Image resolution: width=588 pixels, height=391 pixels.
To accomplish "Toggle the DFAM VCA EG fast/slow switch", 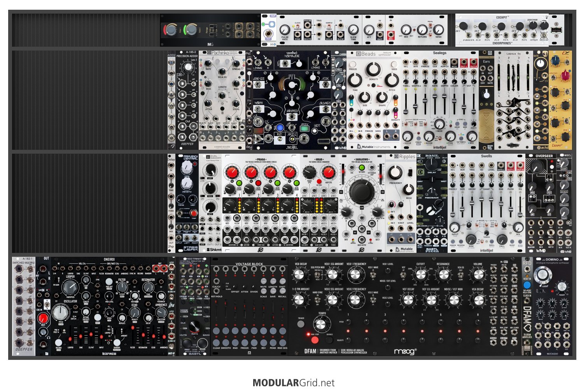I will click(x=461, y=275).
